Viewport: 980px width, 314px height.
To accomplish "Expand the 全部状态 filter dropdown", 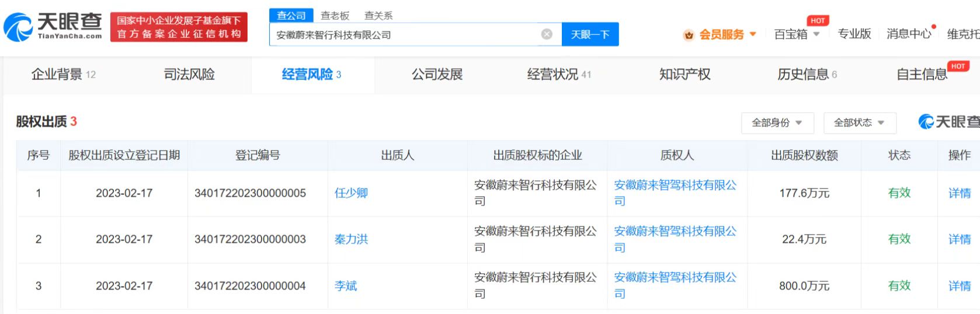I will (859, 123).
